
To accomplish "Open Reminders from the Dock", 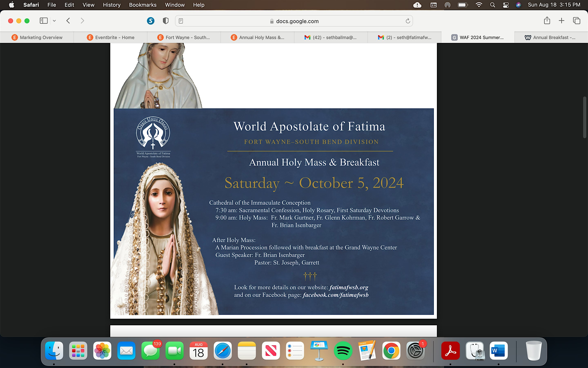I will click(295, 350).
